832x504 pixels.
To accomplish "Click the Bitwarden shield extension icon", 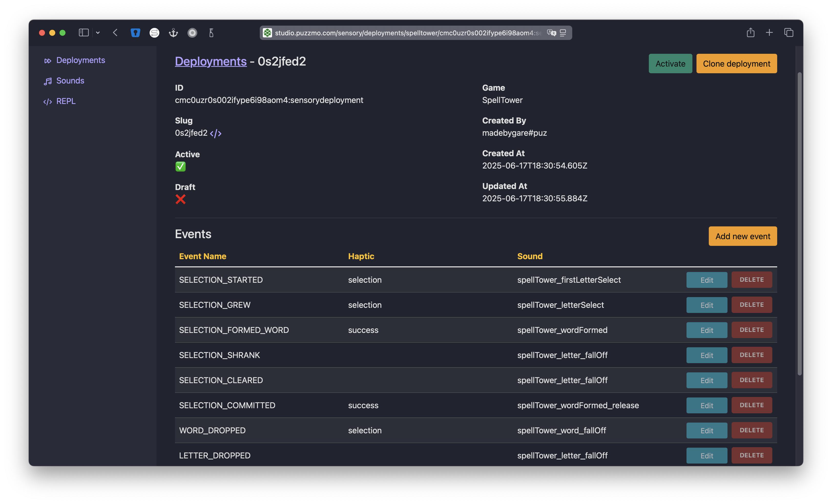I will click(136, 33).
